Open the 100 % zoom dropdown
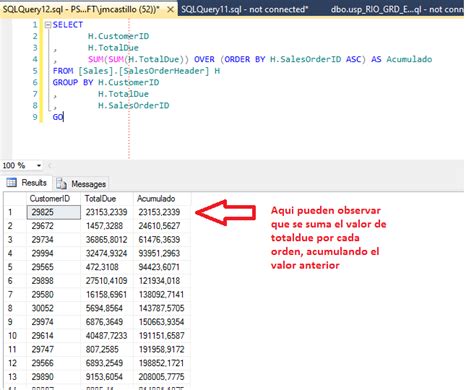The width and height of the screenshot is (474, 390). [x=39, y=165]
